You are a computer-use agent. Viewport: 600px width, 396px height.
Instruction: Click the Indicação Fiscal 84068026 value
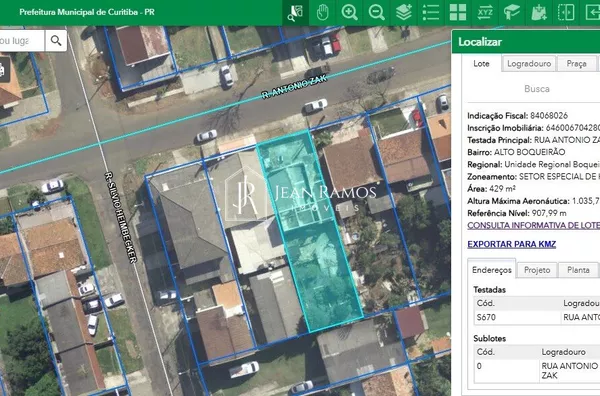click(549, 116)
